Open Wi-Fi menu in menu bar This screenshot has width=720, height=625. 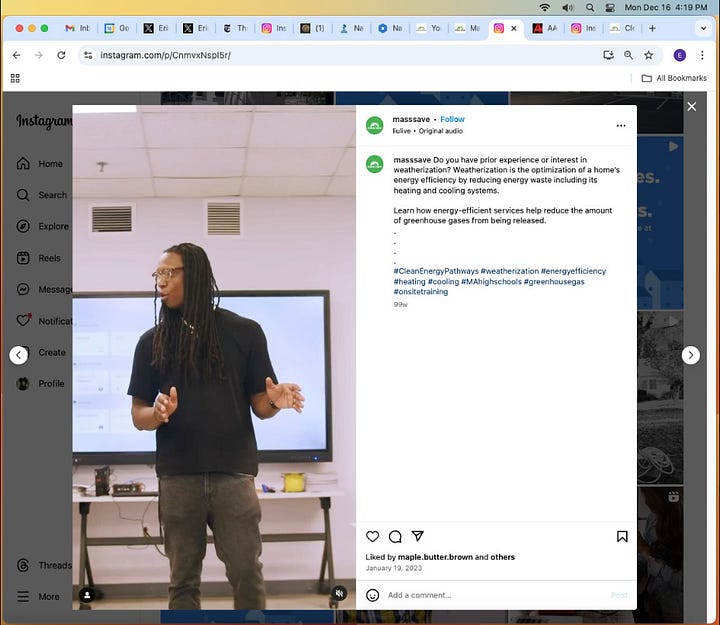[x=545, y=7]
